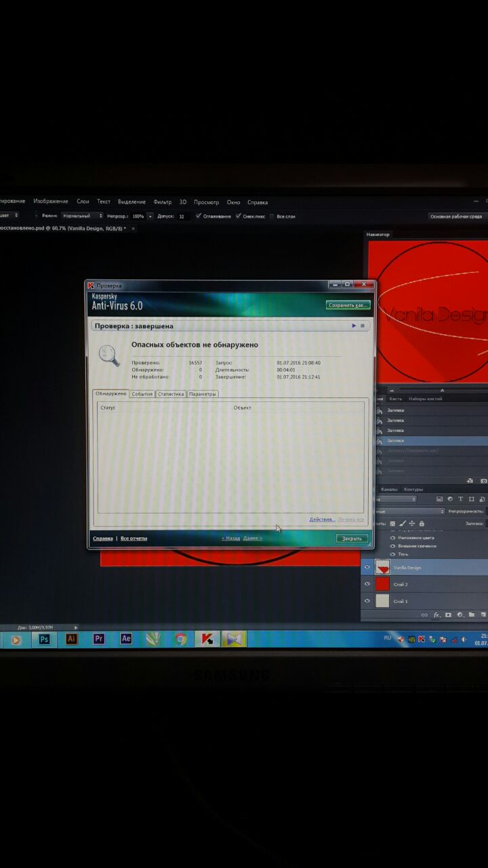
Task: Hide the Слой 1 layer
Action: click(x=367, y=601)
